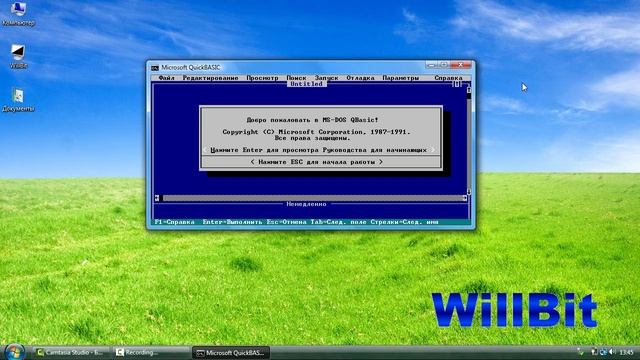Screen dimensions: 640x360
Task: Click the Документы desktop icon
Action: tap(18, 100)
